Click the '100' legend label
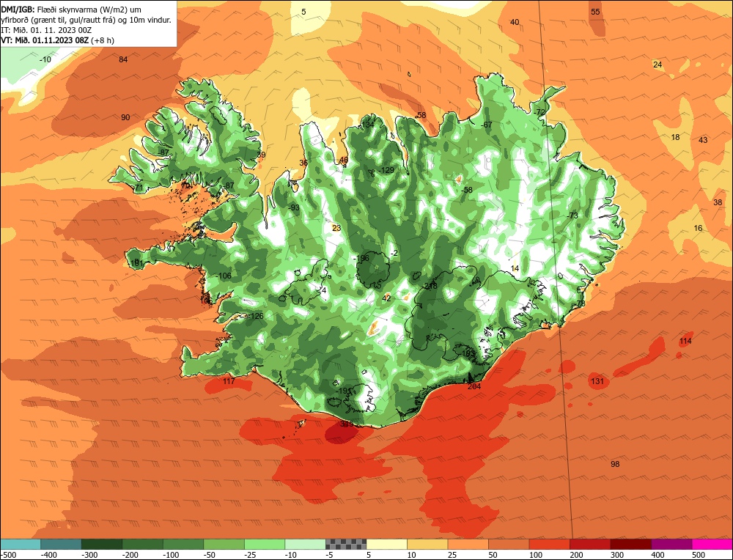Screen dimensions: 733x560 coord(536,555)
